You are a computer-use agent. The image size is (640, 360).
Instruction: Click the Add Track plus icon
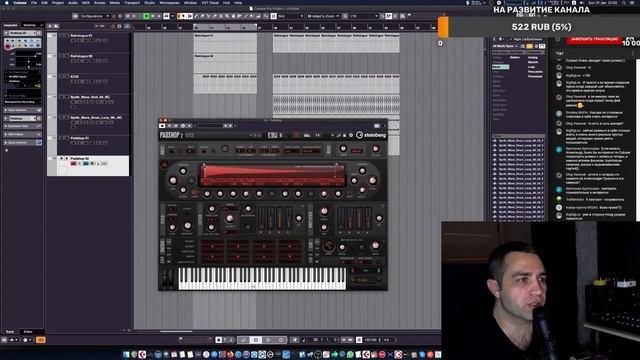50,26
